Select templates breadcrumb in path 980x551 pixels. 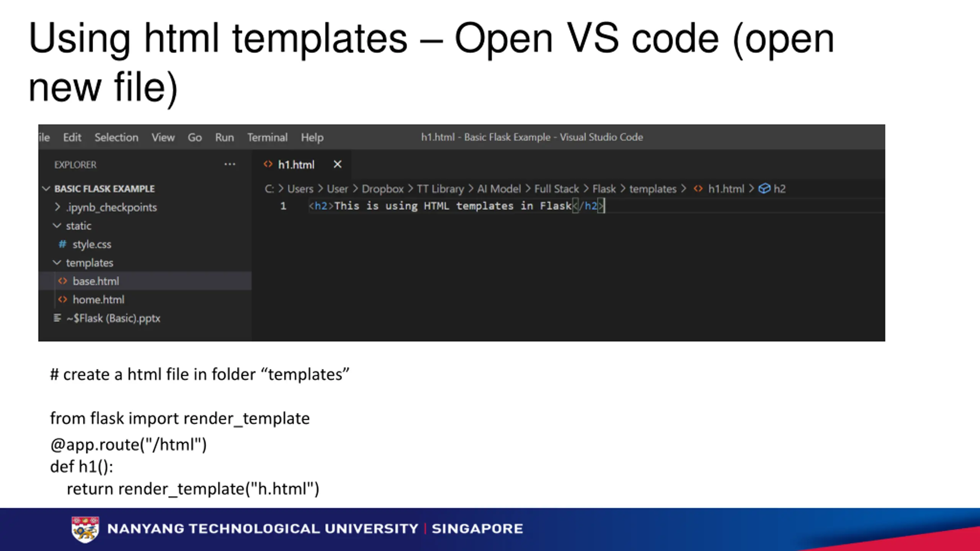pos(653,189)
